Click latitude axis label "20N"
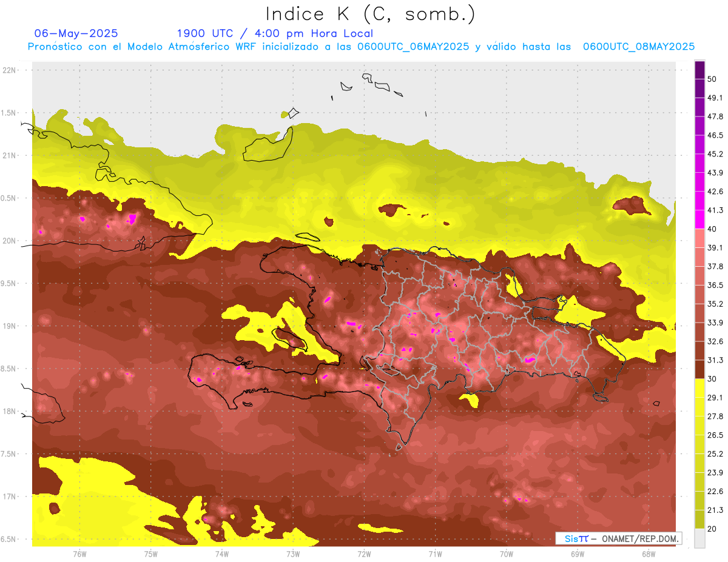This screenshot has height=562, width=728. [x=9, y=241]
